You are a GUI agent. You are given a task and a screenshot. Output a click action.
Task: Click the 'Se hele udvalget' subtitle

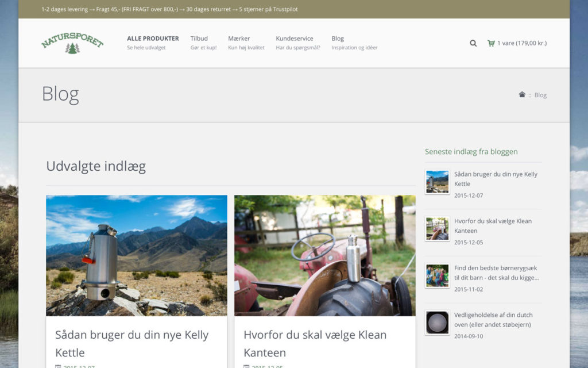[x=146, y=48]
